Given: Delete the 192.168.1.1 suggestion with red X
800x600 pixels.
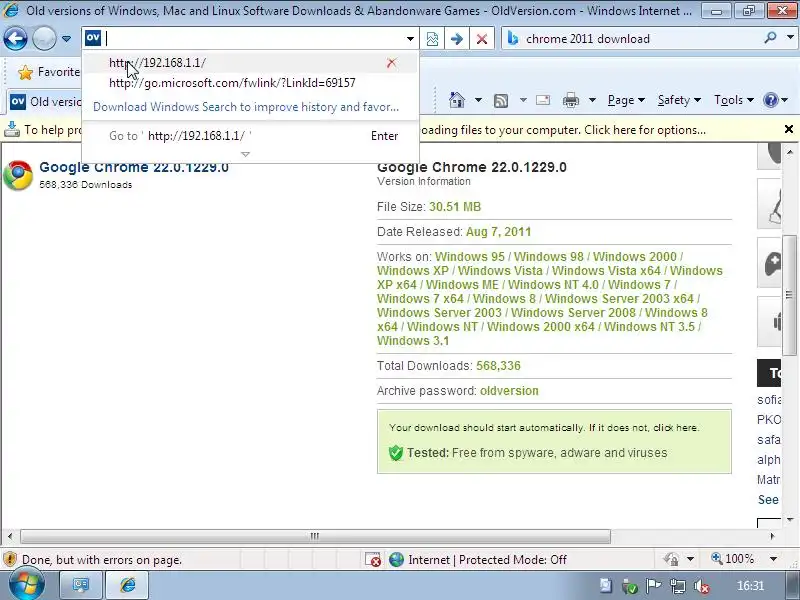Looking at the screenshot, I should pyautogui.click(x=391, y=63).
